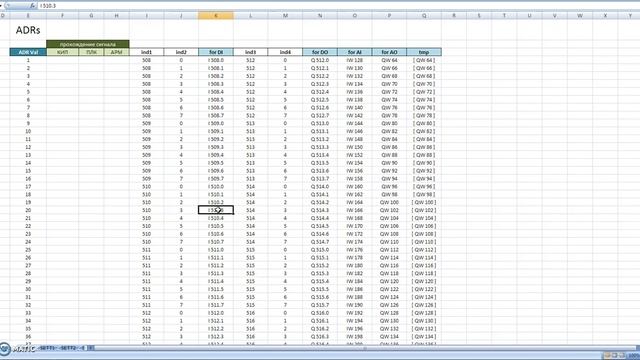Screen dimensions: 640x360
Task: Select column I header
Action: pyautogui.click(x=147, y=16)
